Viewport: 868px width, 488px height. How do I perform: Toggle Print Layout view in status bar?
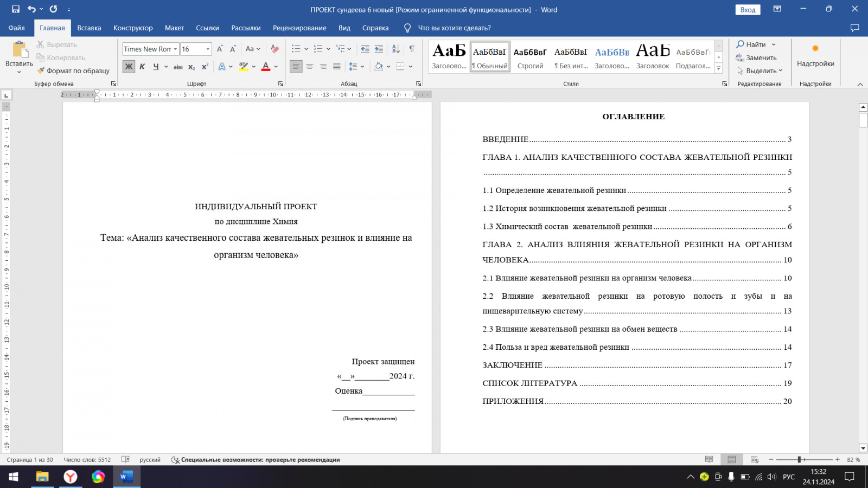pyautogui.click(x=732, y=459)
